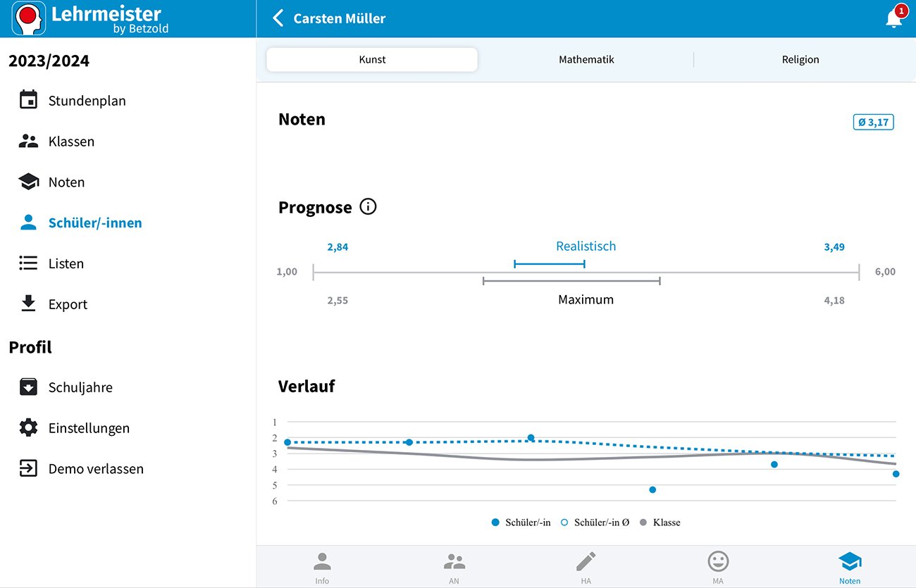Open the Prognose info icon
Image resolution: width=916 pixels, height=588 pixels.
tap(368, 207)
